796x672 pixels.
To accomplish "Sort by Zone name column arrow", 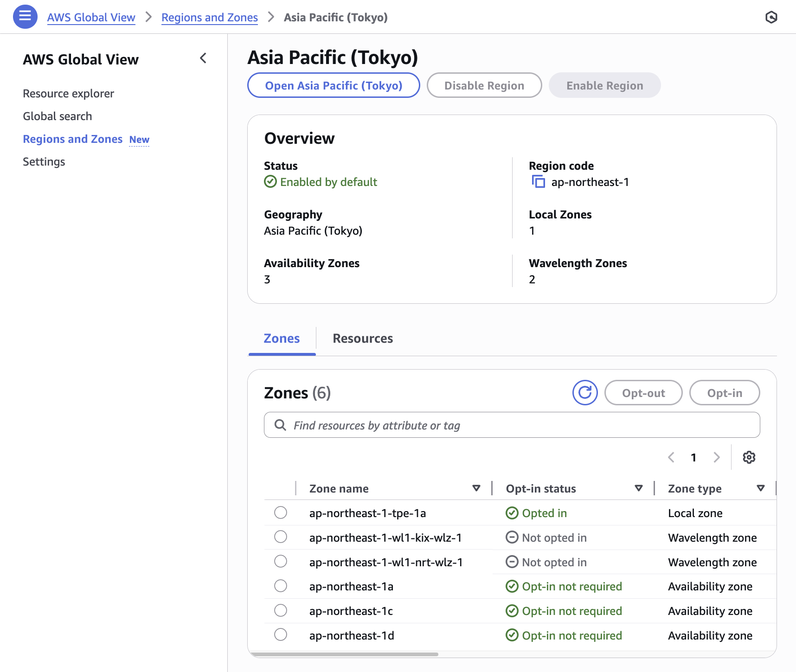I will tap(476, 488).
